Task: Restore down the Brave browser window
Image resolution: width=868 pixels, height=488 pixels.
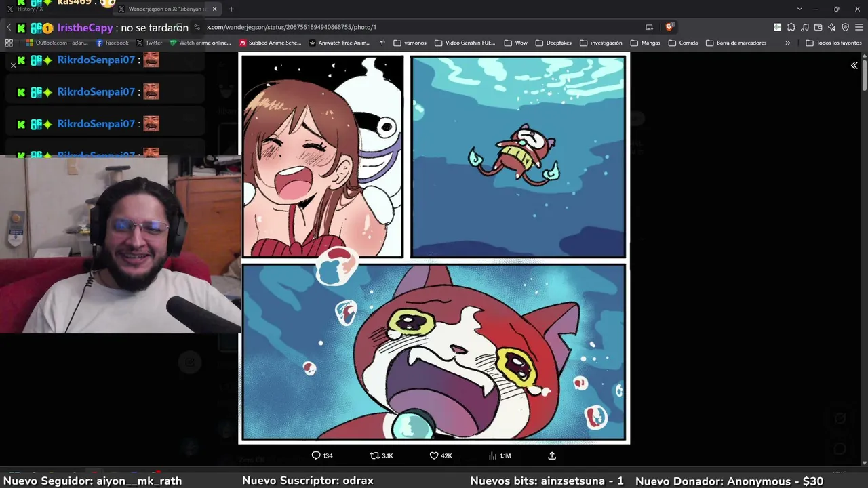Action: pyautogui.click(x=836, y=9)
